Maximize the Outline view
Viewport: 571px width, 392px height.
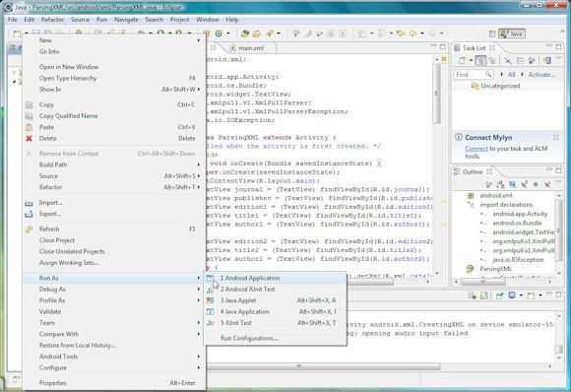(x=558, y=170)
